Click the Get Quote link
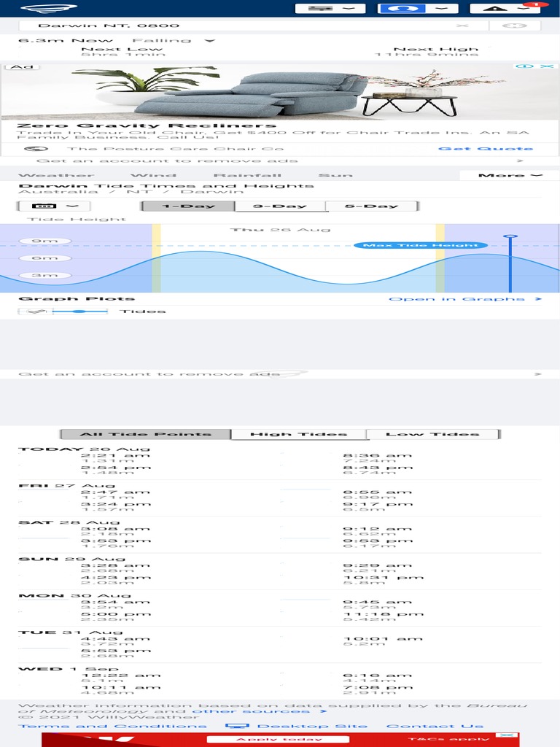This screenshot has height=747, width=560. coord(485,149)
